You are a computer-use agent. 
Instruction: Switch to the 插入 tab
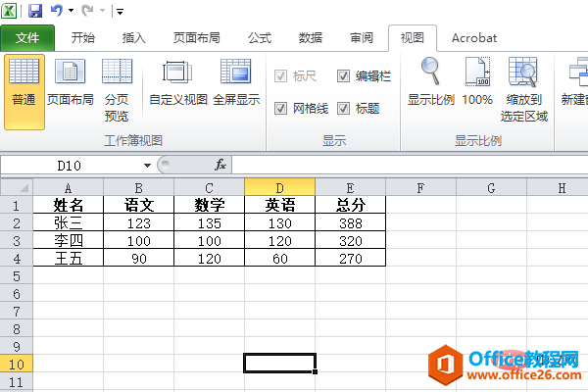coord(134,38)
